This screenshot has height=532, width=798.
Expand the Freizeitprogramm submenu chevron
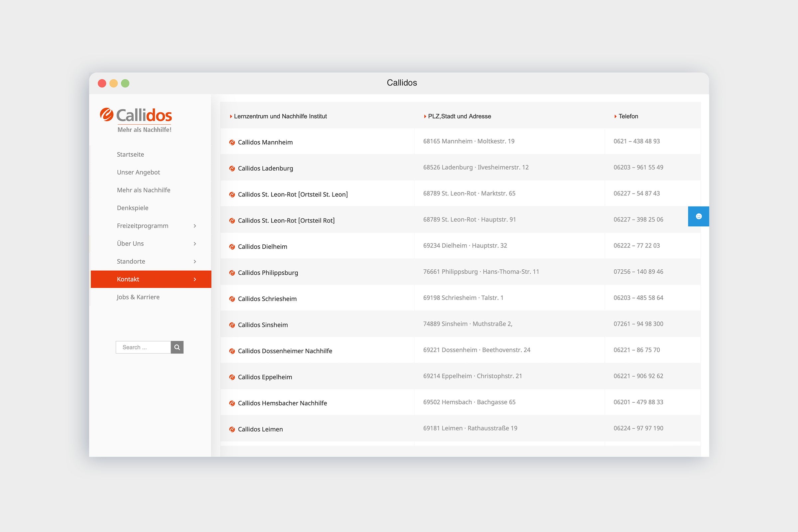195,226
